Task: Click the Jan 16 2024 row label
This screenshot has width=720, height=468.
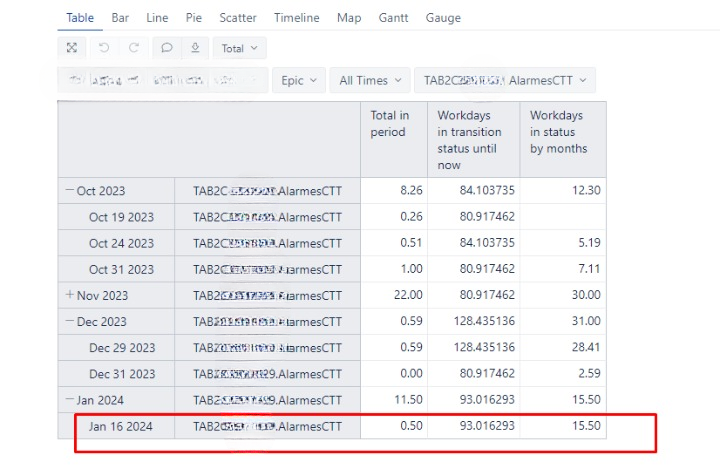Action: click(121, 426)
